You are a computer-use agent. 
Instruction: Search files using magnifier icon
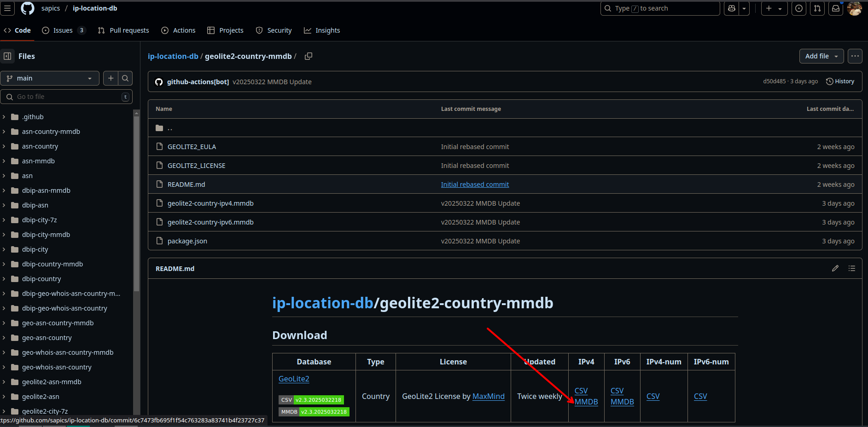tap(125, 78)
